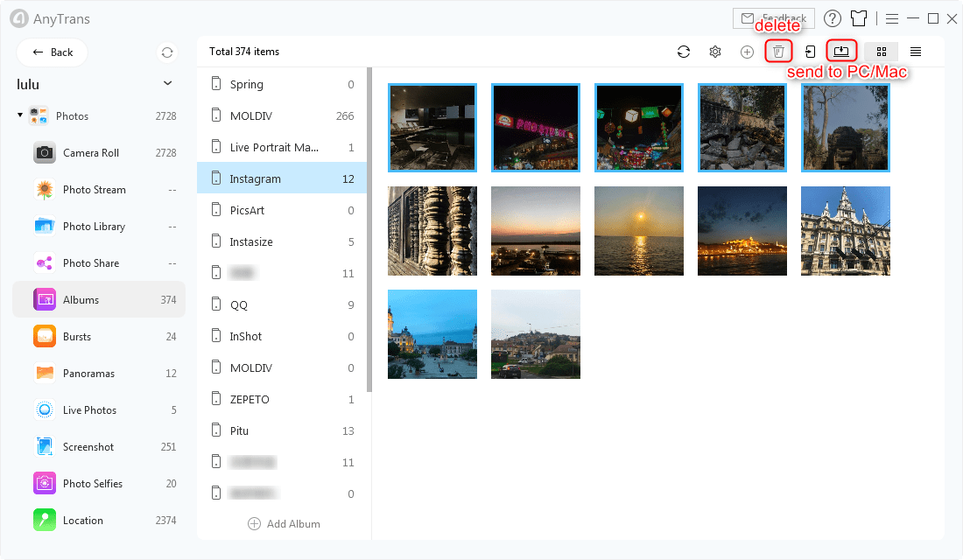Select the town square blue sky photo
The image size is (963, 560).
[432, 334]
